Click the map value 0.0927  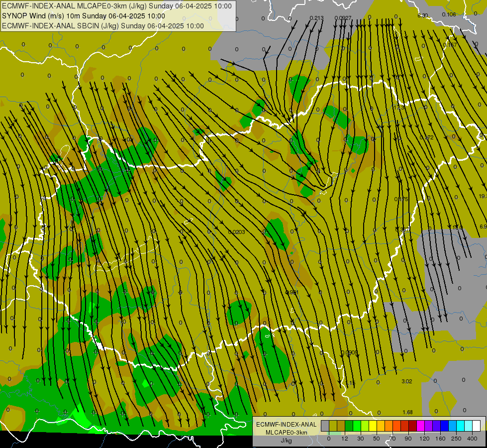pos(343,18)
